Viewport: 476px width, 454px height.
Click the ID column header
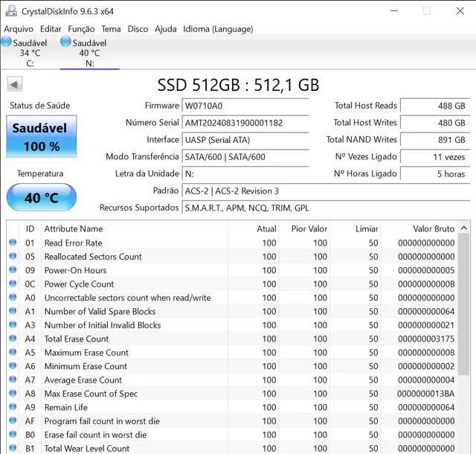click(x=30, y=228)
